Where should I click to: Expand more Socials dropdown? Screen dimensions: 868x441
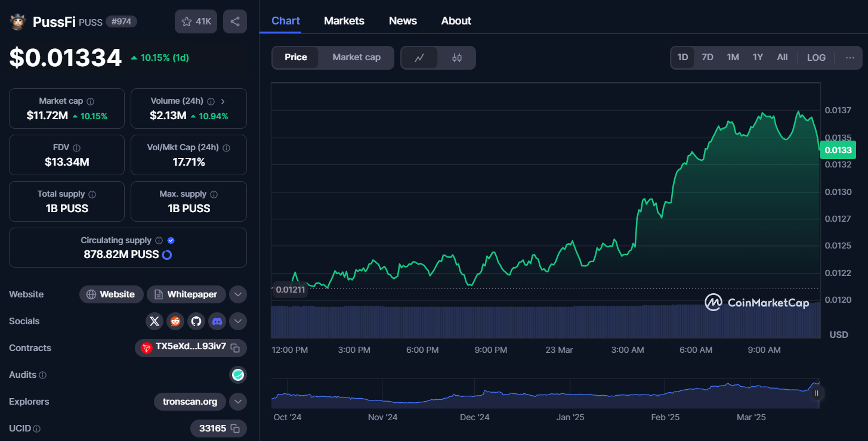click(238, 321)
